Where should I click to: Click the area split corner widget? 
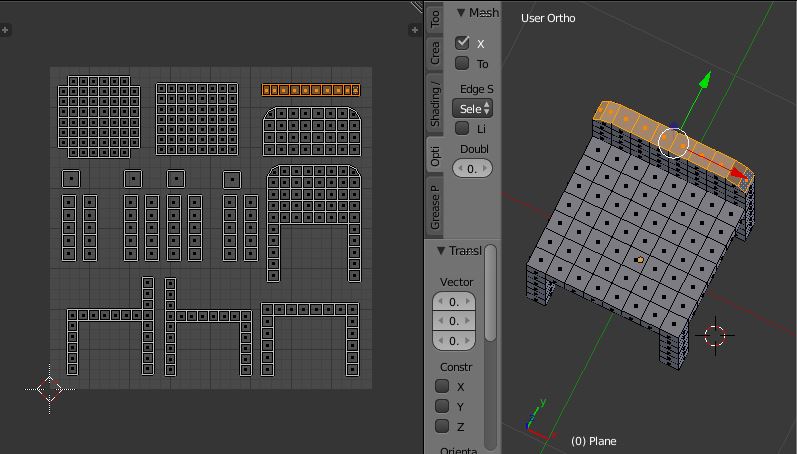pos(417,6)
